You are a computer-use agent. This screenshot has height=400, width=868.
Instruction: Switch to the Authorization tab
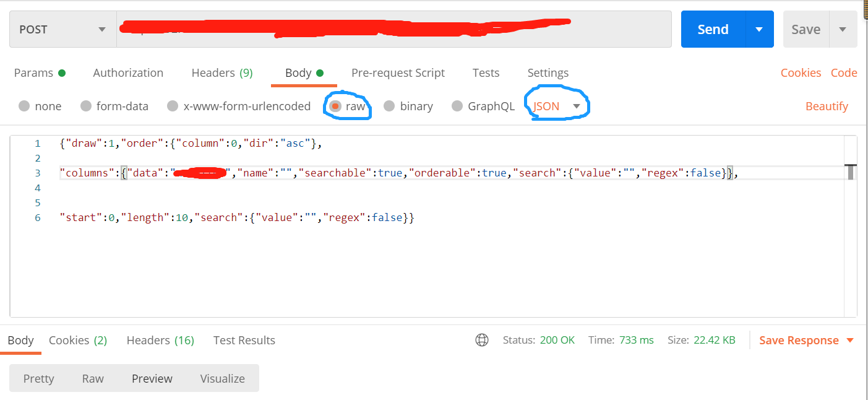(x=128, y=73)
